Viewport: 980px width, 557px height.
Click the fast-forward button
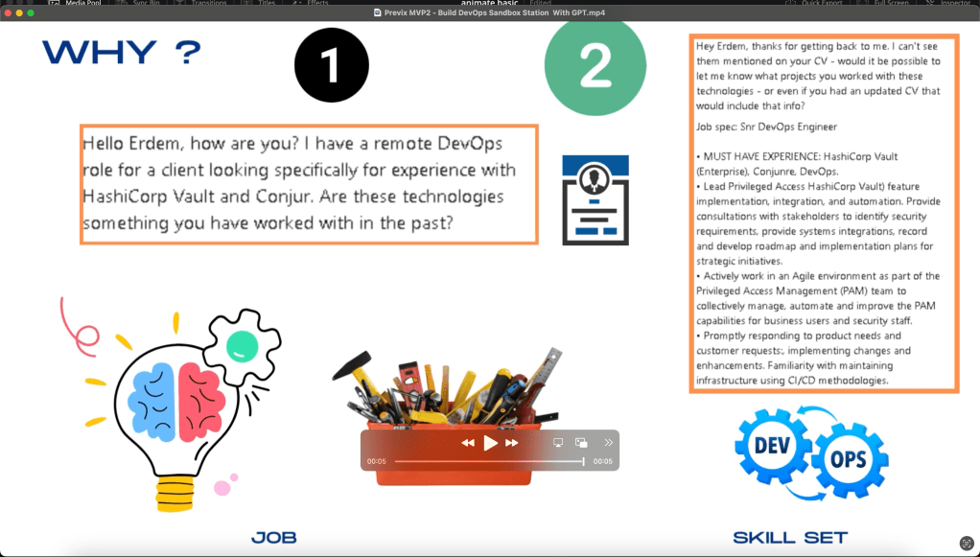click(x=512, y=443)
